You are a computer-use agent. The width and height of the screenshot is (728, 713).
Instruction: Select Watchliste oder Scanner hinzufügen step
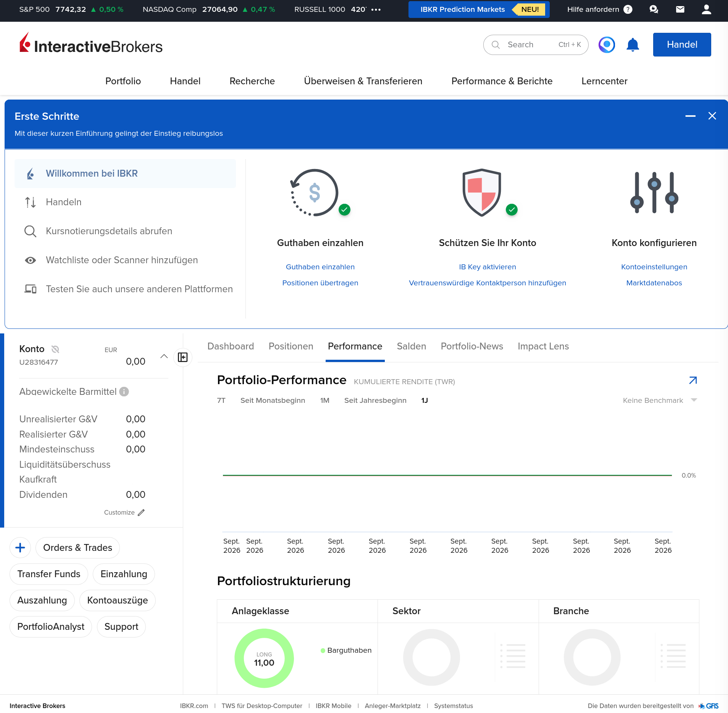pyautogui.click(x=125, y=260)
